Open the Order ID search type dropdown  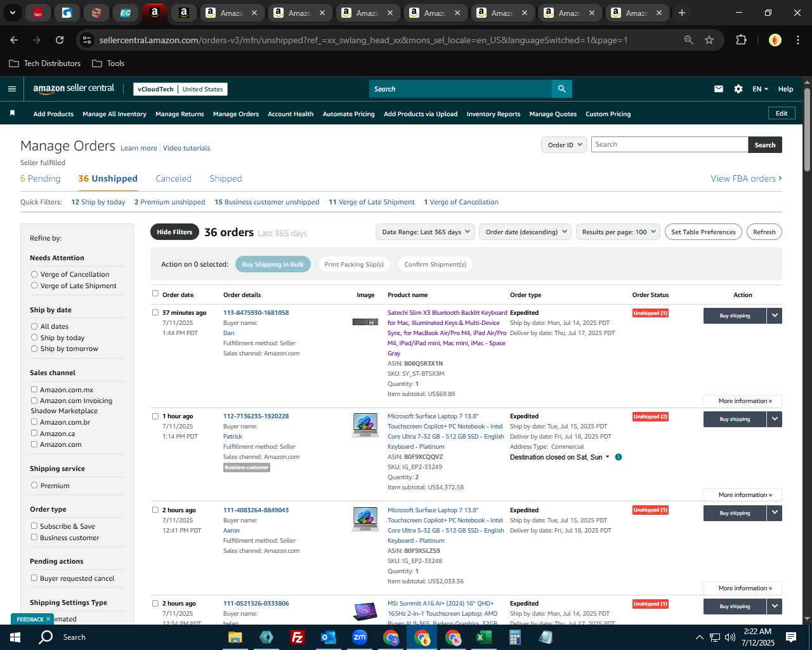563,145
